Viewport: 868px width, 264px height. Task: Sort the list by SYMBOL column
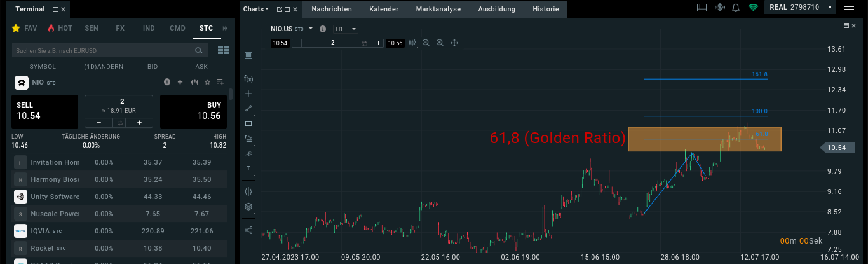(x=43, y=66)
